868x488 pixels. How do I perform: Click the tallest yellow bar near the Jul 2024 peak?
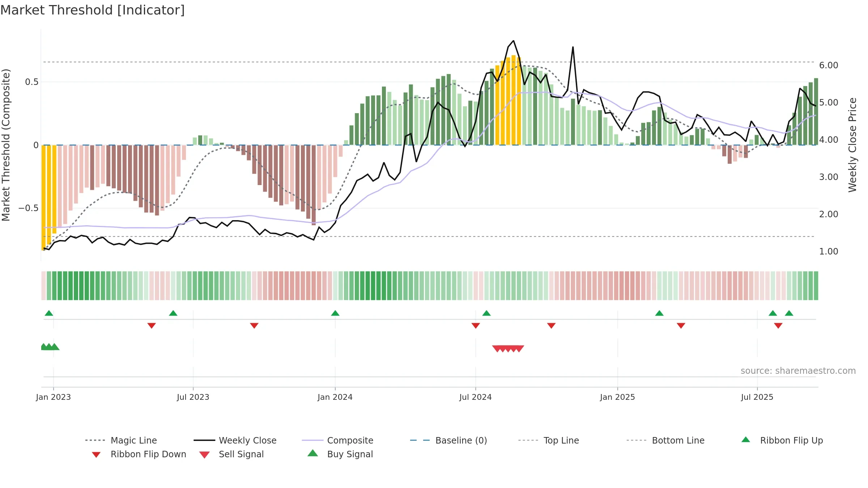coord(514,100)
